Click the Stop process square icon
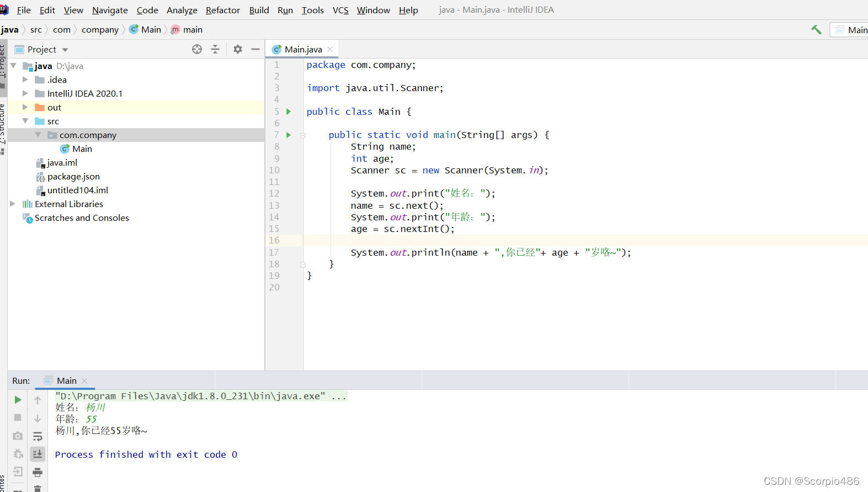 click(x=18, y=417)
